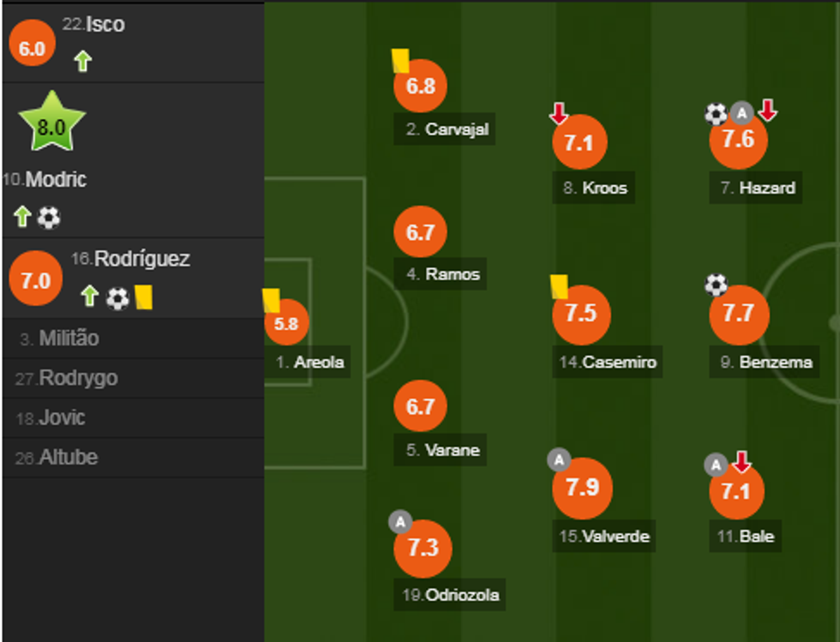Click the assist badge above Odriozola

[400, 520]
